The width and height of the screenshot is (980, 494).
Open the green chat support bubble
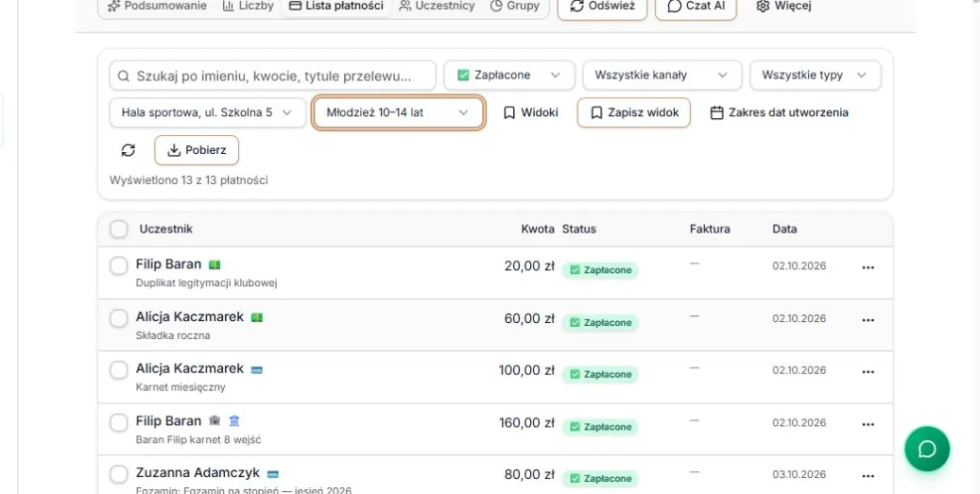(927, 449)
